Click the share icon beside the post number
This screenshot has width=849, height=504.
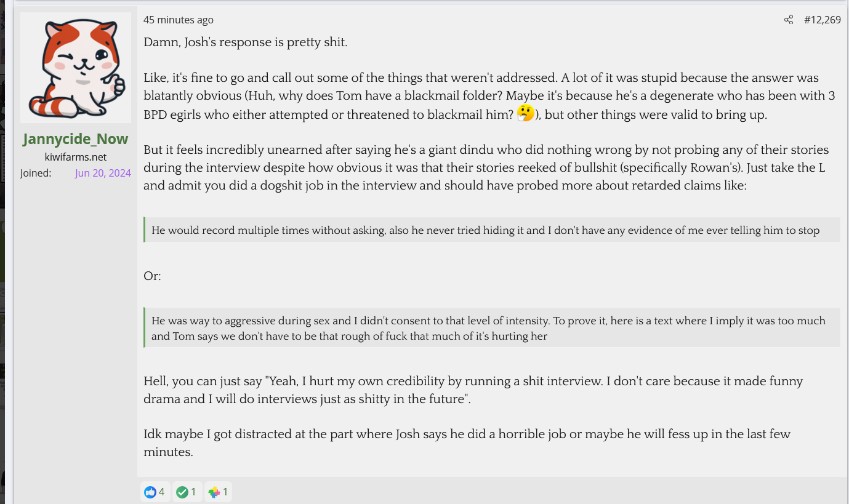pos(789,20)
